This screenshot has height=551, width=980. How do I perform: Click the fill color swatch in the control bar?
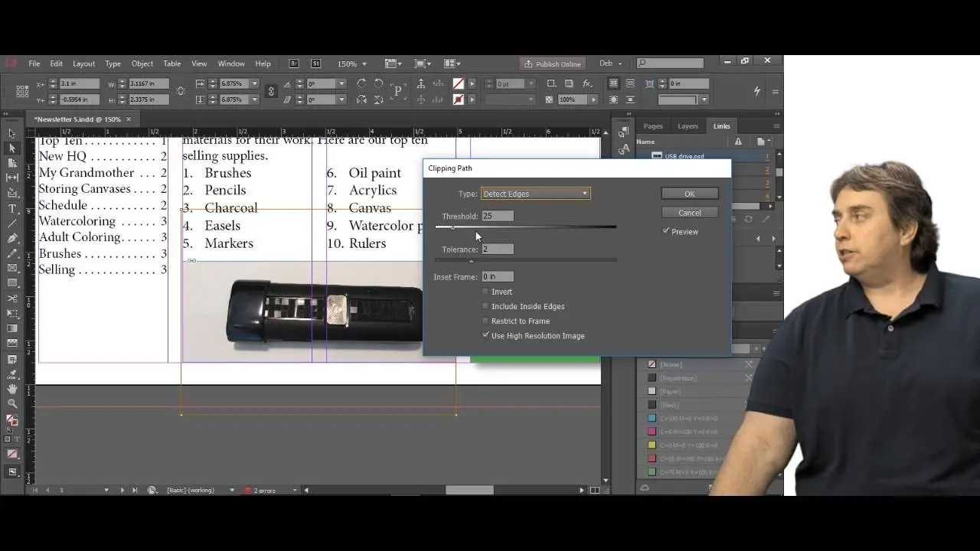point(458,83)
